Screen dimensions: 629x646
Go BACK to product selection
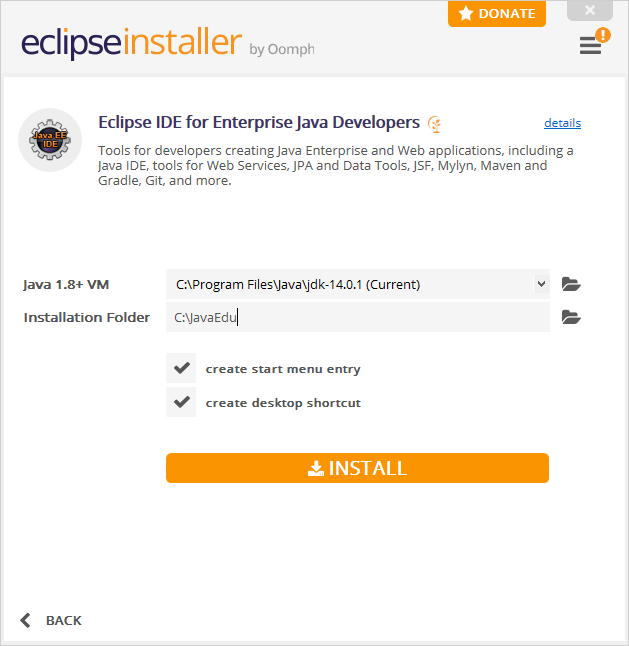51,620
